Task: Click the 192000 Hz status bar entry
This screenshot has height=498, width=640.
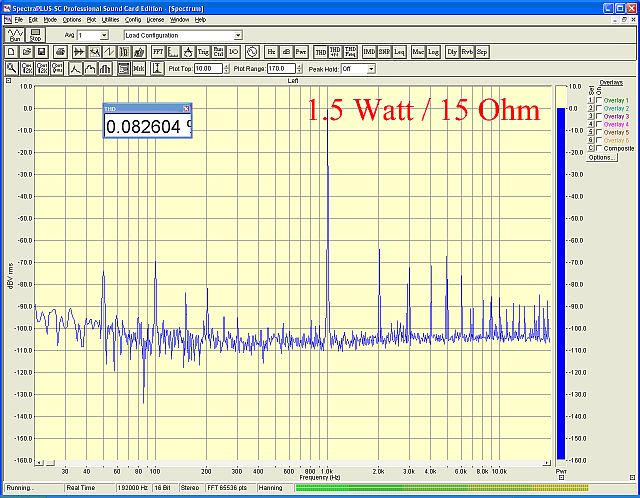Action: pos(133,488)
